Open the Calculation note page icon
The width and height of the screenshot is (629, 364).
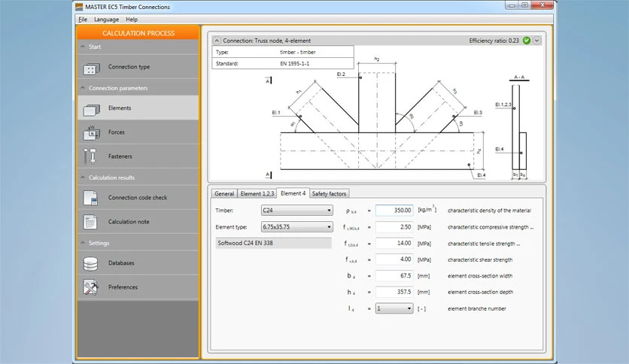point(90,222)
